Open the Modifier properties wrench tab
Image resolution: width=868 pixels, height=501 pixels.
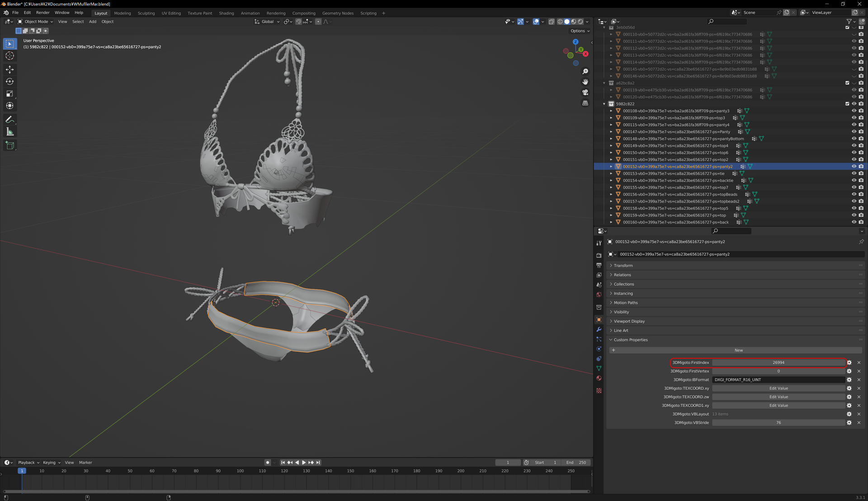[x=599, y=329]
